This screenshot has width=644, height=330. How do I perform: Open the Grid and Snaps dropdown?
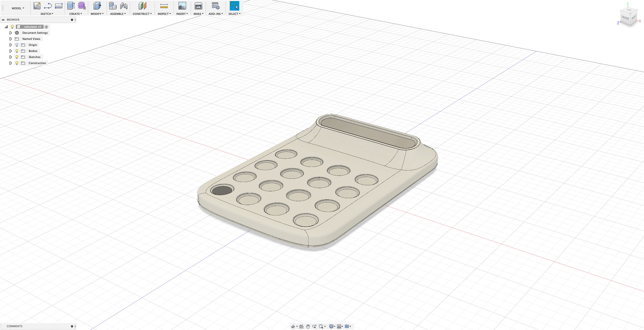click(340, 326)
